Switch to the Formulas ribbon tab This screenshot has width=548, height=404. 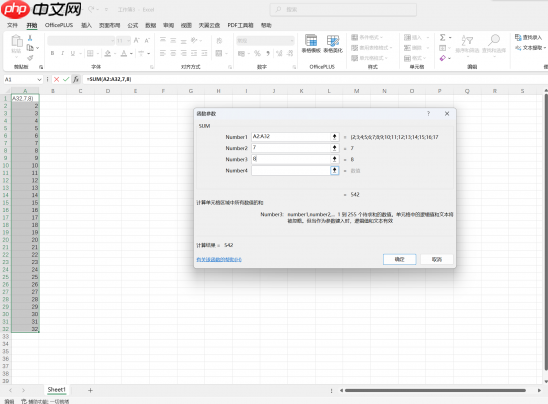133,25
